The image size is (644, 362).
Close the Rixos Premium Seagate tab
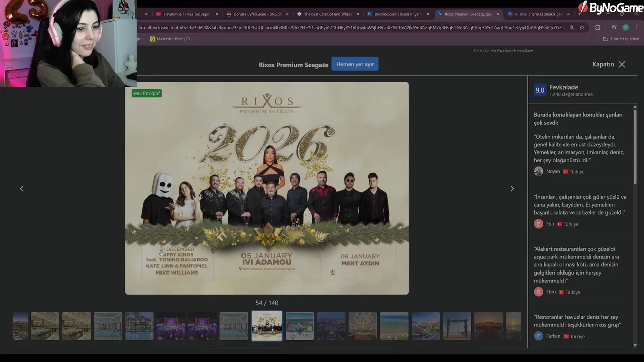pos(498,14)
